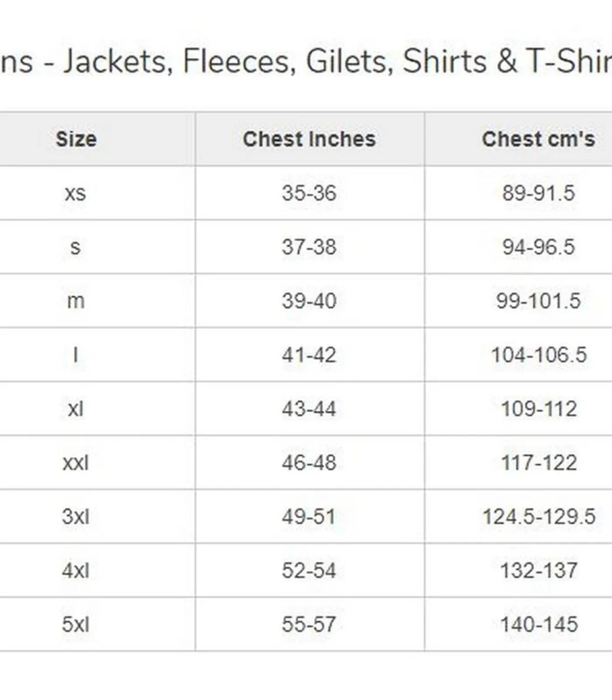The width and height of the screenshot is (612, 700).
Task: Click the 140-145 cm value
Action: 539,624
